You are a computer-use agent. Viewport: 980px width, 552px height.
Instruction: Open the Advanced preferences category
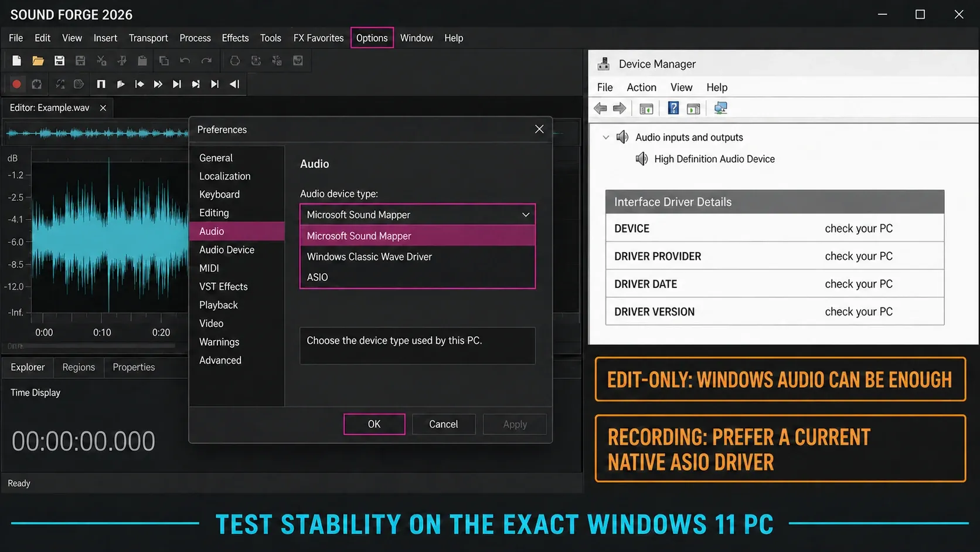[x=220, y=360]
